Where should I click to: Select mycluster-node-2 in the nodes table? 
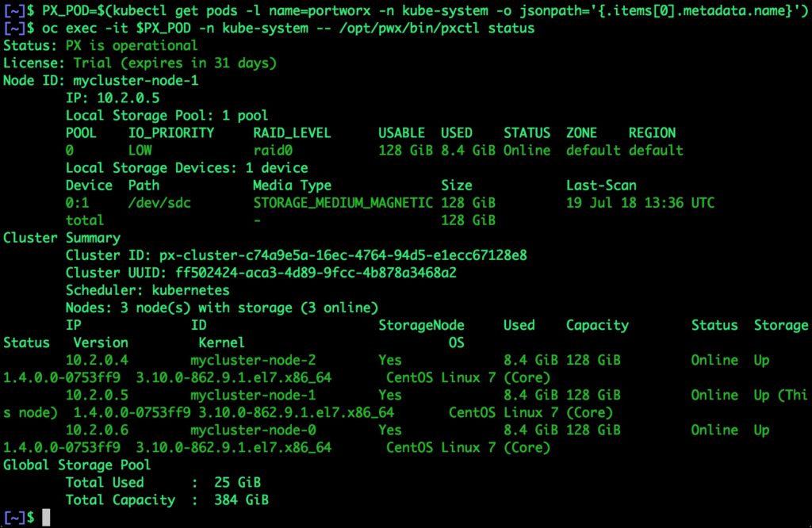coord(254,360)
